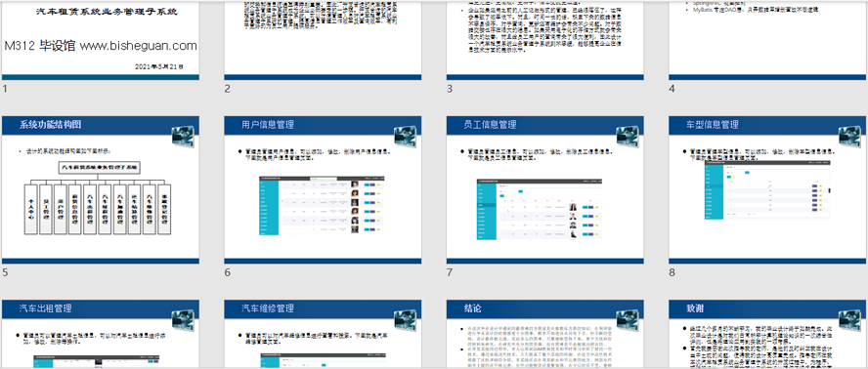This screenshot has width=868, height=369.
Task: Select the 员工信息管理 slide thumbnail
Action: tap(545, 189)
